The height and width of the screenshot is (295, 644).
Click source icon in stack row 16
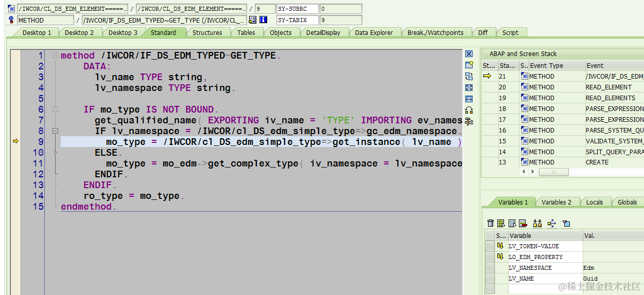[524, 130]
